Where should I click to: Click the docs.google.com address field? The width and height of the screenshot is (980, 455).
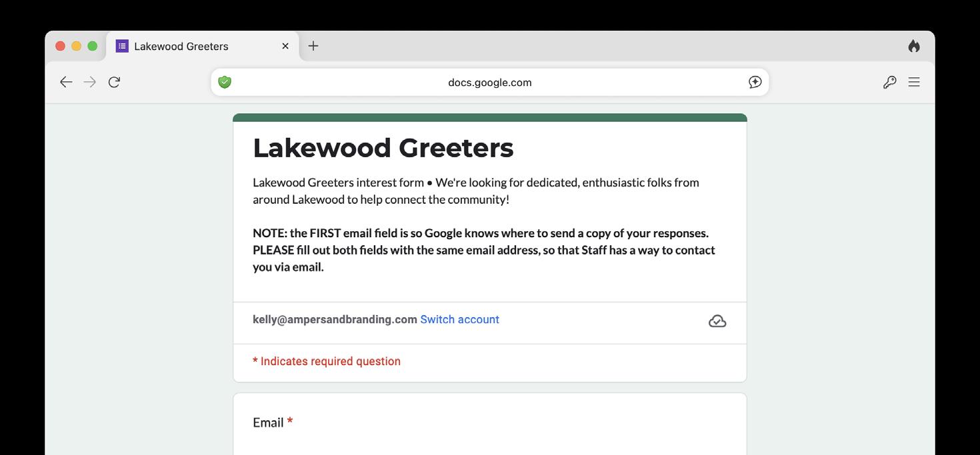490,83
